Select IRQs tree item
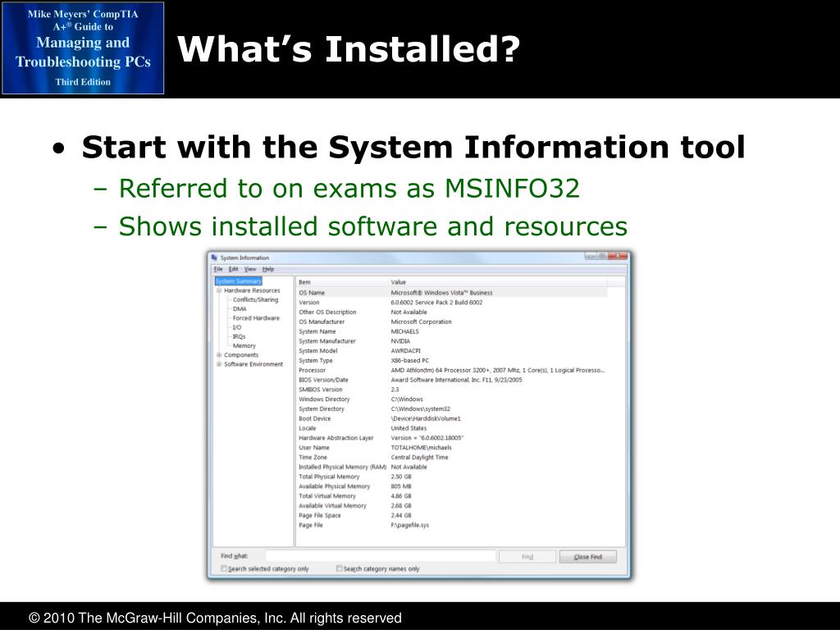Viewport: 840px width, 630px height. (239, 336)
